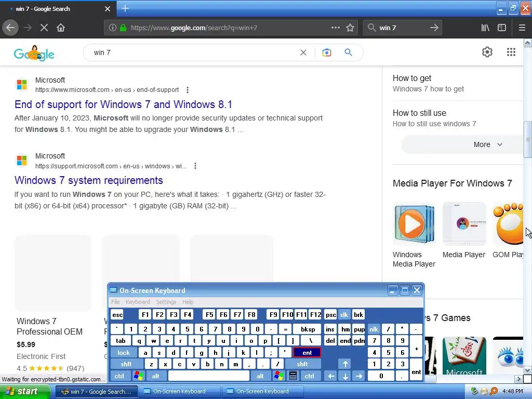
Task: Show site information icon in address bar
Action: (113, 28)
